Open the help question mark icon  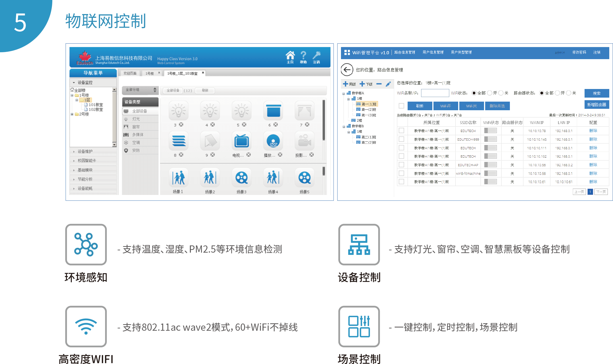(x=303, y=55)
